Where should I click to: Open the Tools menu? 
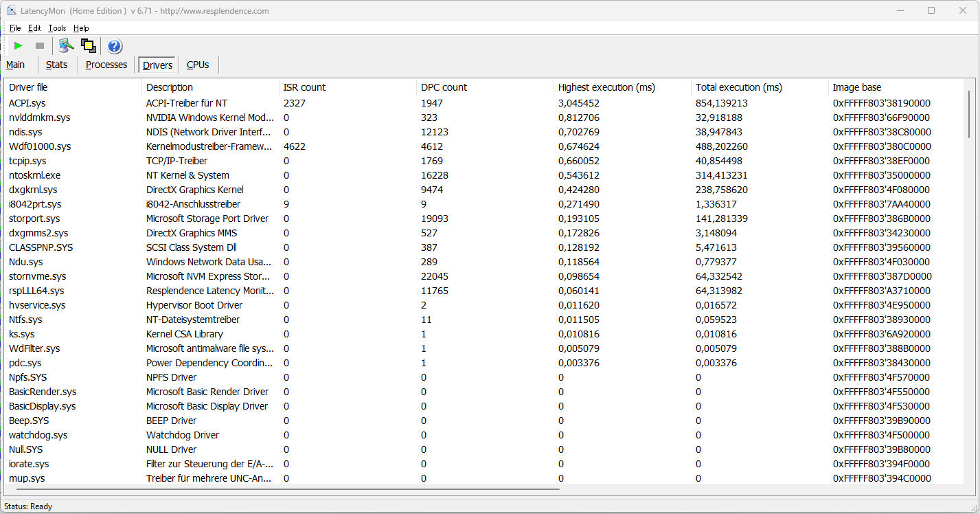point(57,28)
